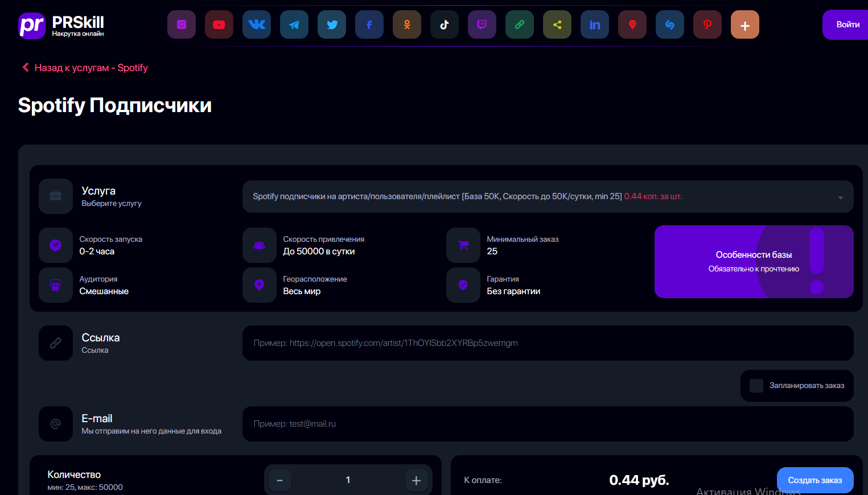
Task: Click the shield icon by Гарантия
Action: tap(463, 285)
